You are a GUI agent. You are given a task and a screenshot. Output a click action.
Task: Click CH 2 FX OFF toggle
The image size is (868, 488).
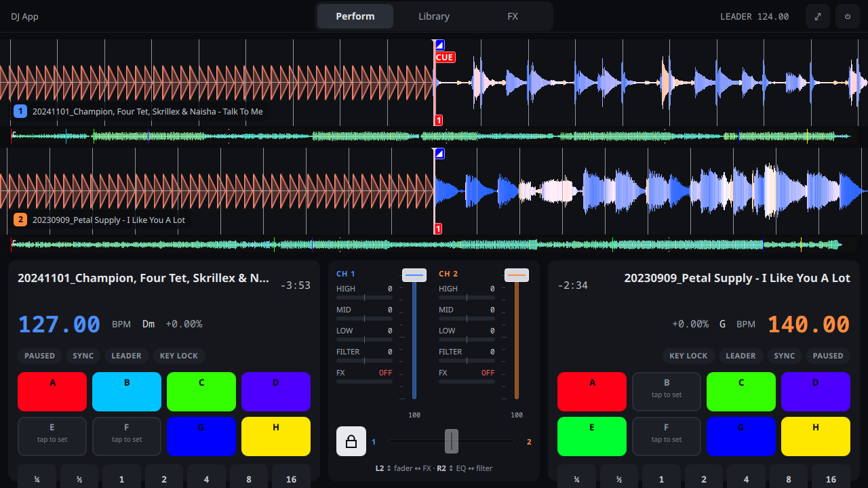(488, 373)
